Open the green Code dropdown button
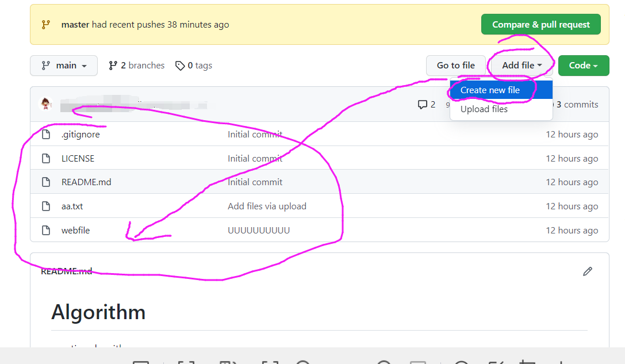The height and width of the screenshot is (364, 625). [x=584, y=66]
